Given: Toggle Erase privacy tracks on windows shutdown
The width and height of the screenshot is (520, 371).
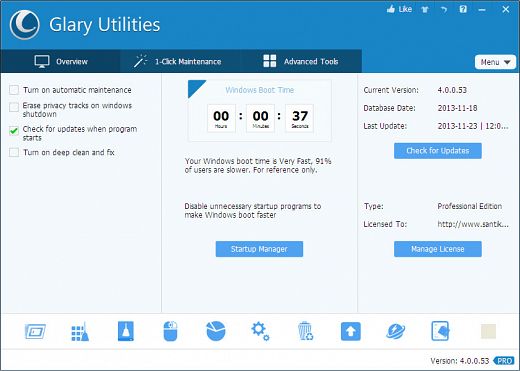Looking at the screenshot, I should 14,107.
